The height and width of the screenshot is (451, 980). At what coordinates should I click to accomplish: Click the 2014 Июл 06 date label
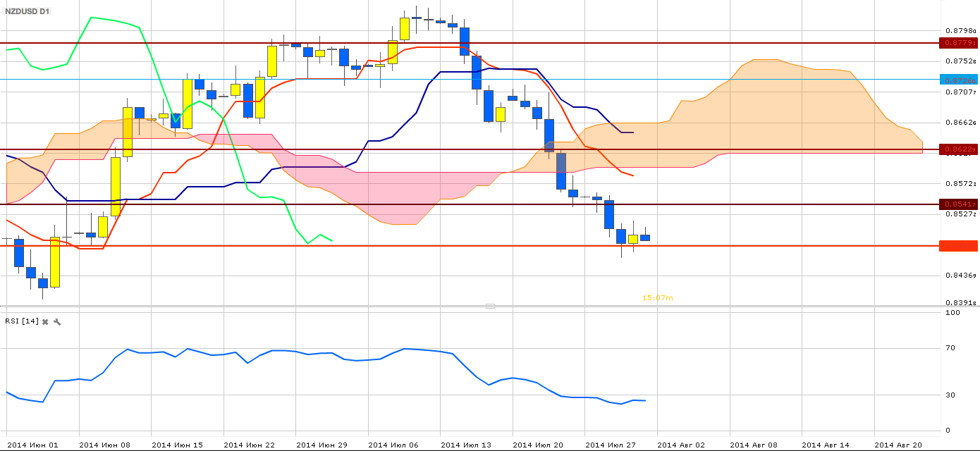point(393,445)
